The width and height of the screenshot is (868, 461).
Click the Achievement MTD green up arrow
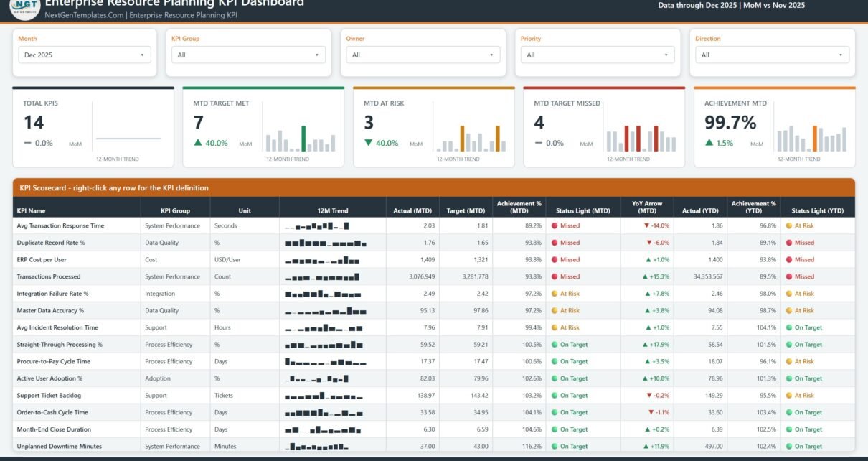[709, 143]
